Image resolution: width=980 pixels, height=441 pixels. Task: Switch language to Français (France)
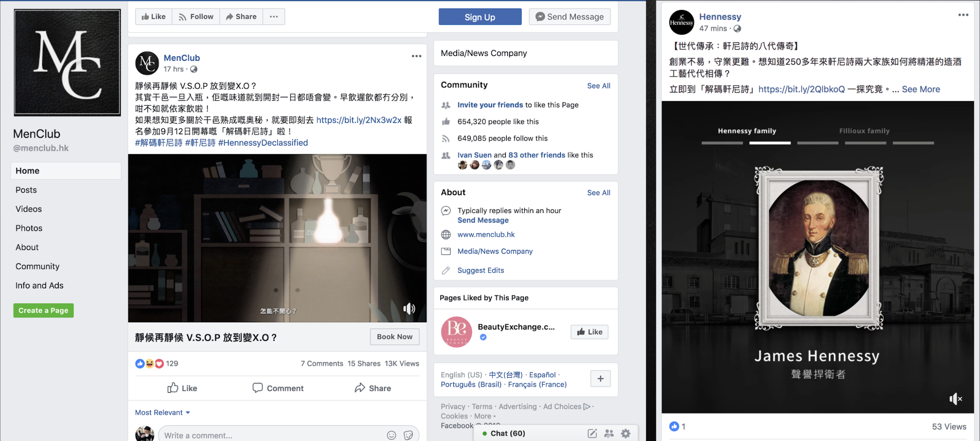[537, 384]
